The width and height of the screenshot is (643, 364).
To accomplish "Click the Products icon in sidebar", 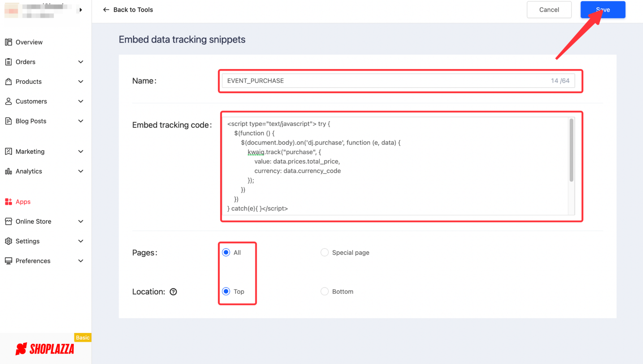I will [x=8, y=81].
